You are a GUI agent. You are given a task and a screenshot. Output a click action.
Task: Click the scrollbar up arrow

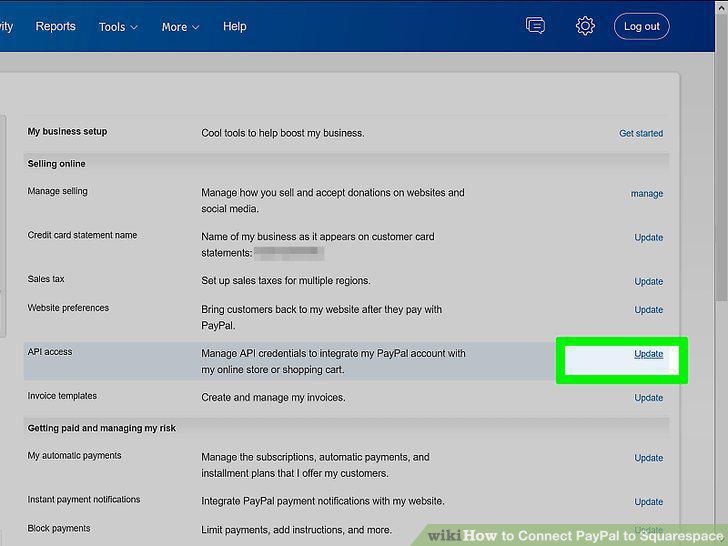tap(721, 6)
